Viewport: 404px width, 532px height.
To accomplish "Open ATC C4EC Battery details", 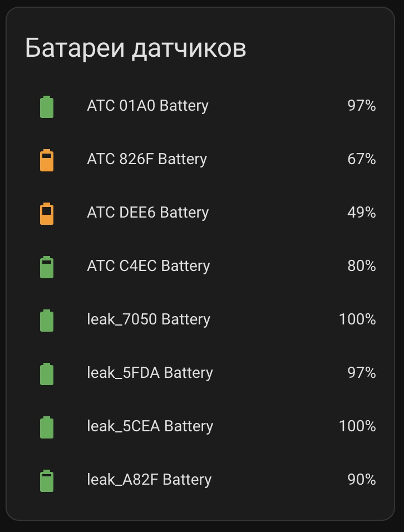I will 148,266.
